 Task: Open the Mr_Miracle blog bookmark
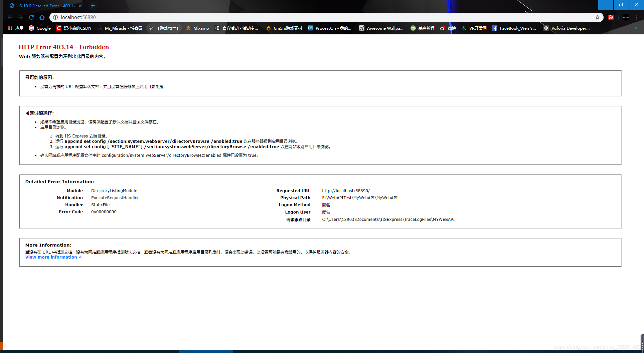tap(120, 28)
